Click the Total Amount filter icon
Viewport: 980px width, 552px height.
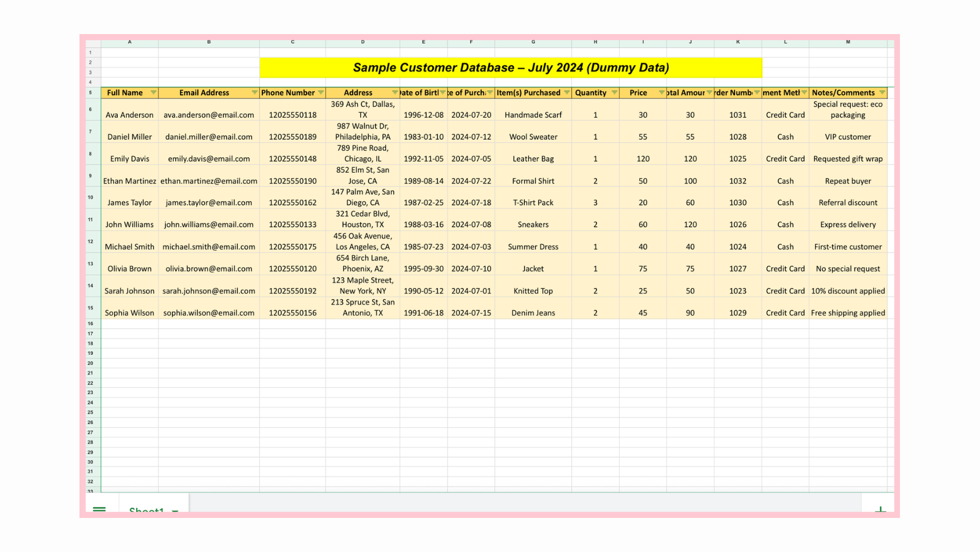(x=709, y=93)
